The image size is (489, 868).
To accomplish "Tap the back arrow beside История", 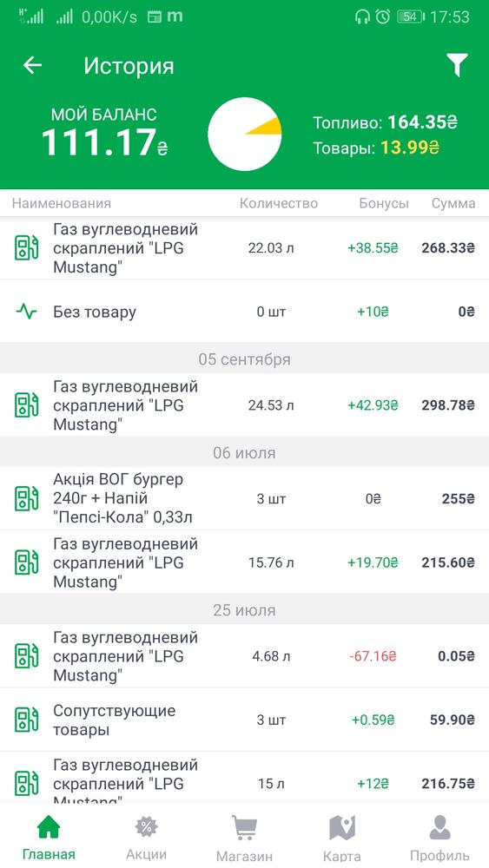I will [32, 65].
